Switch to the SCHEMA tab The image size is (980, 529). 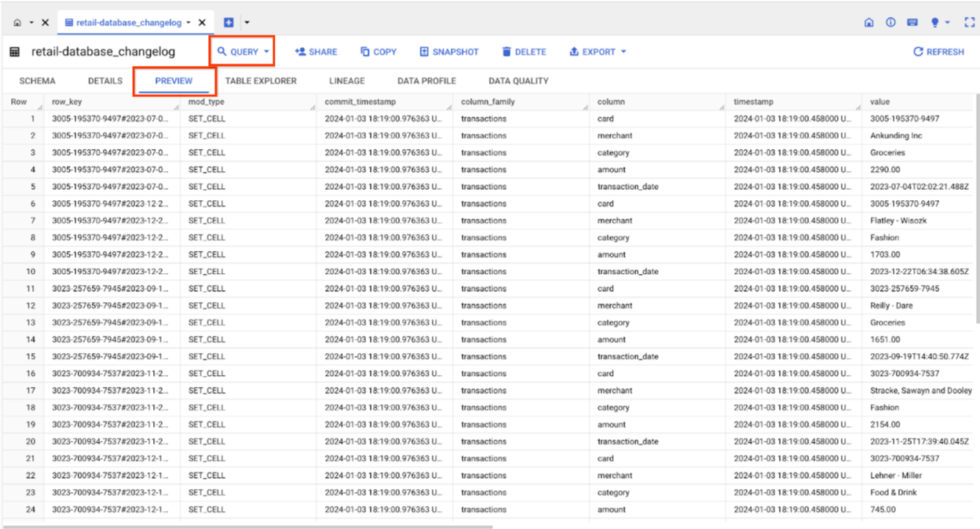click(37, 81)
